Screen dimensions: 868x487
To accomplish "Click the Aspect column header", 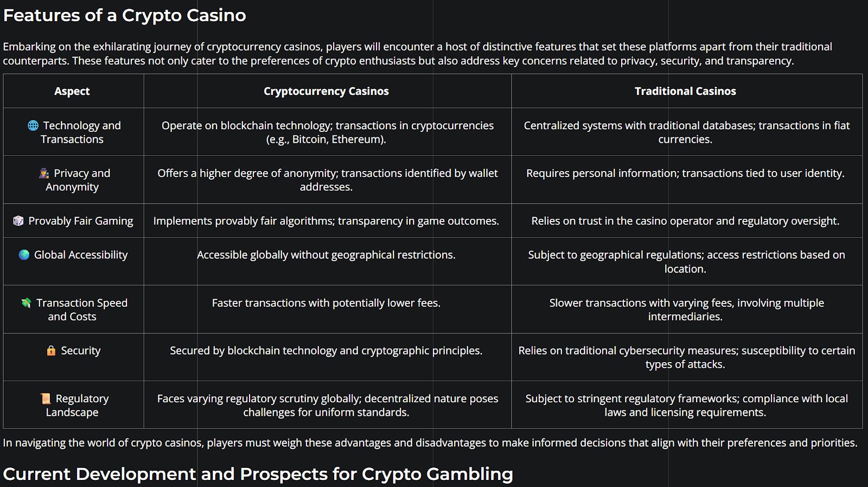I will click(72, 91).
